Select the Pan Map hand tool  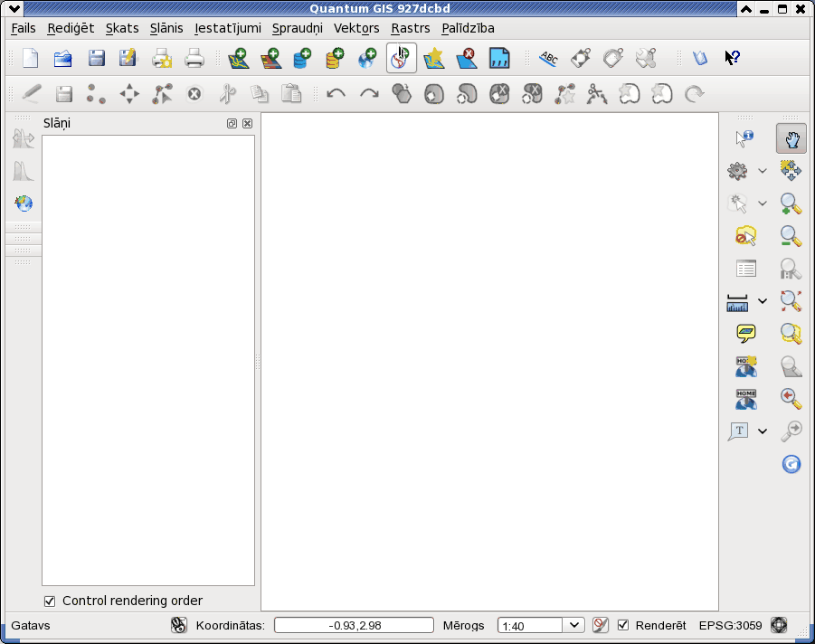pyautogui.click(x=791, y=138)
